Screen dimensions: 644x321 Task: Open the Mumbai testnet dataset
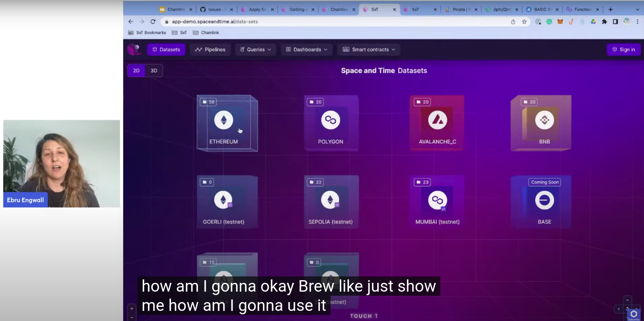pos(437,202)
